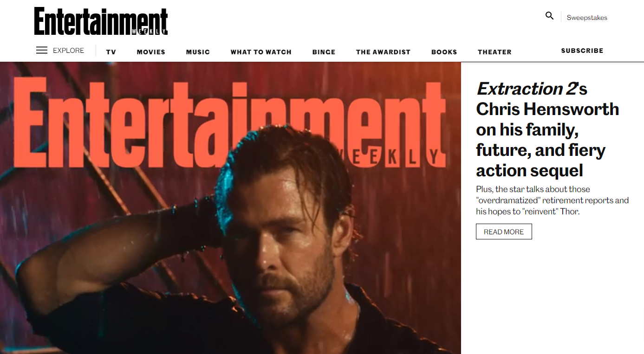Screen dimensions: 644x354
Task: Open the BINGE nav item
Action: pos(324,52)
